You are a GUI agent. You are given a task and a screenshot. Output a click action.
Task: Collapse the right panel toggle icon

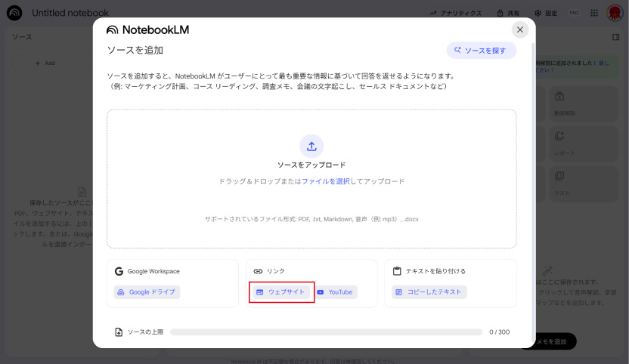pos(615,36)
